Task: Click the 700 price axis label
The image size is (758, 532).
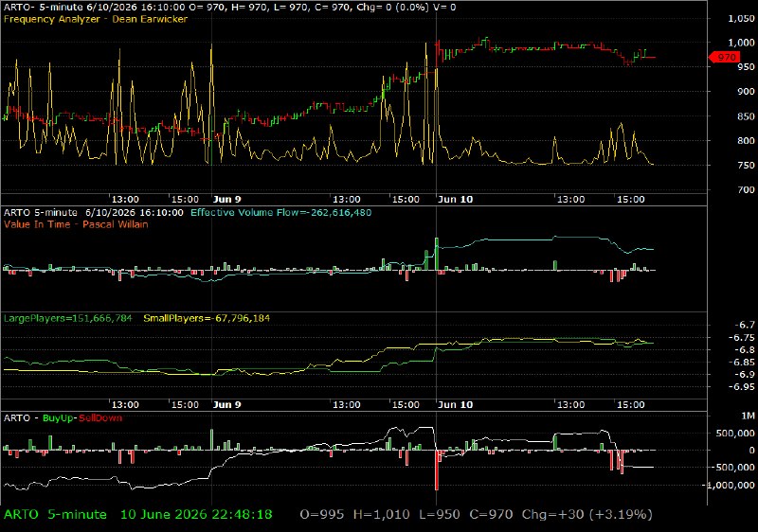Action: pyautogui.click(x=746, y=189)
